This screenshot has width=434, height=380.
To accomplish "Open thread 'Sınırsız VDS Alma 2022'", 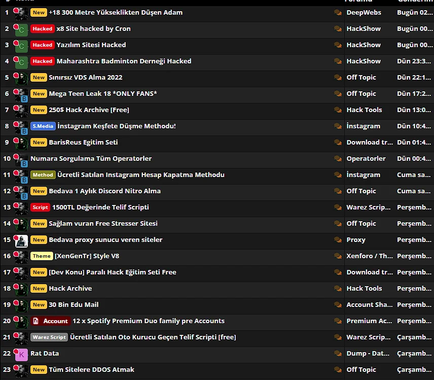I will click(x=86, y=78).
